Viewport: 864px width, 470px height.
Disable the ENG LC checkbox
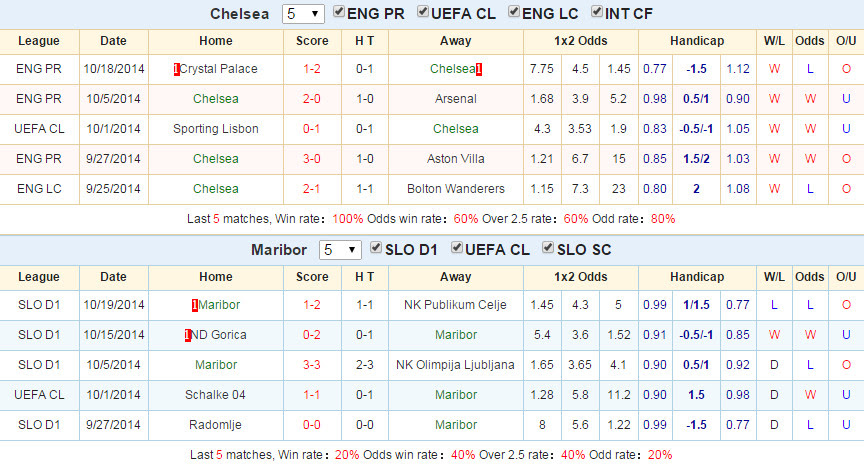pos(514,12)
